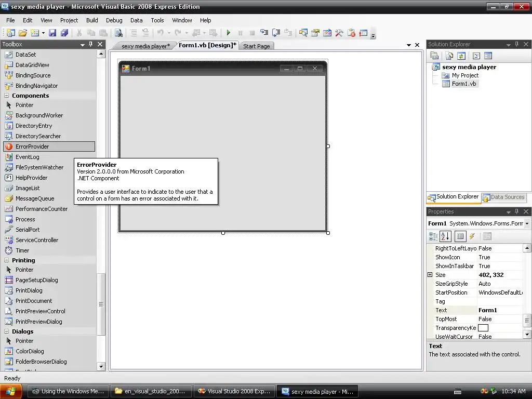Open the Visual Studio 2008 Exp... taskbar button
Image resolution: width=532 pixels, height=399 pixels.
(x=234, y=392)
